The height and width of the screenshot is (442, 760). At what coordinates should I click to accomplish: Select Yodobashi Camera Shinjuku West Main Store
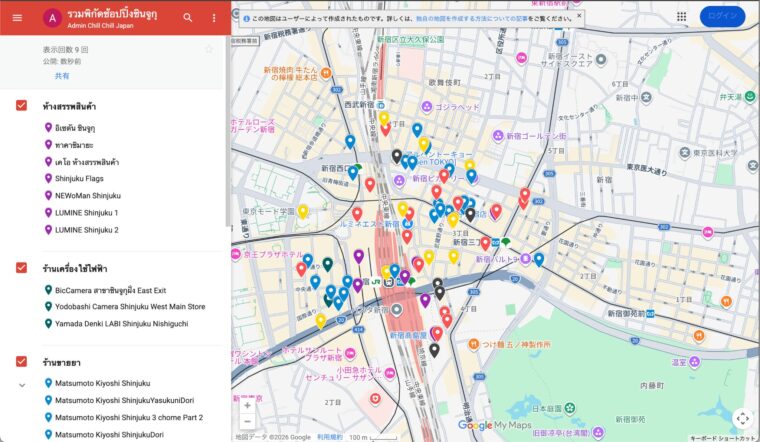coord(123,307)
